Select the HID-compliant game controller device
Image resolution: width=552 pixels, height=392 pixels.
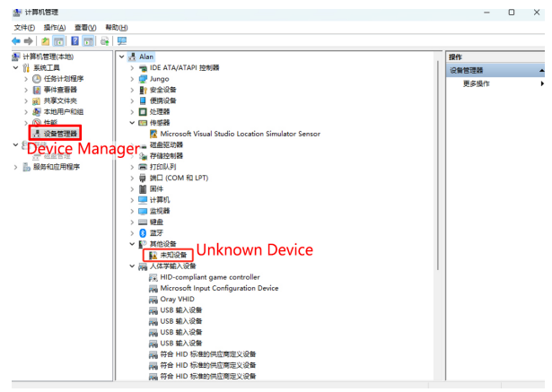point(209,277)
